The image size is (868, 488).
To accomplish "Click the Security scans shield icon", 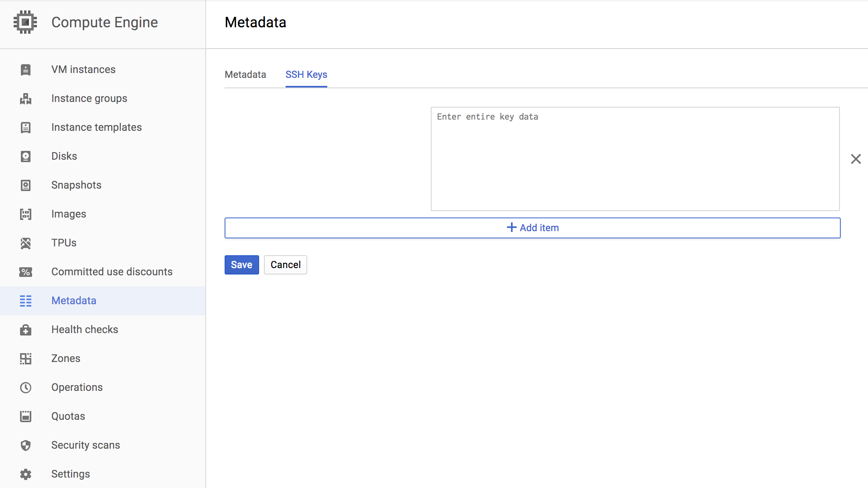I will (26, 445).
